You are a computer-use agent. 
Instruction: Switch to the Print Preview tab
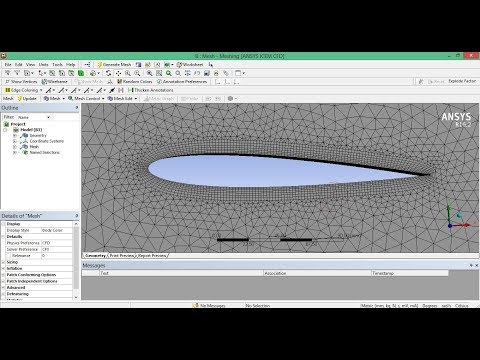click(x=122, y=256)
